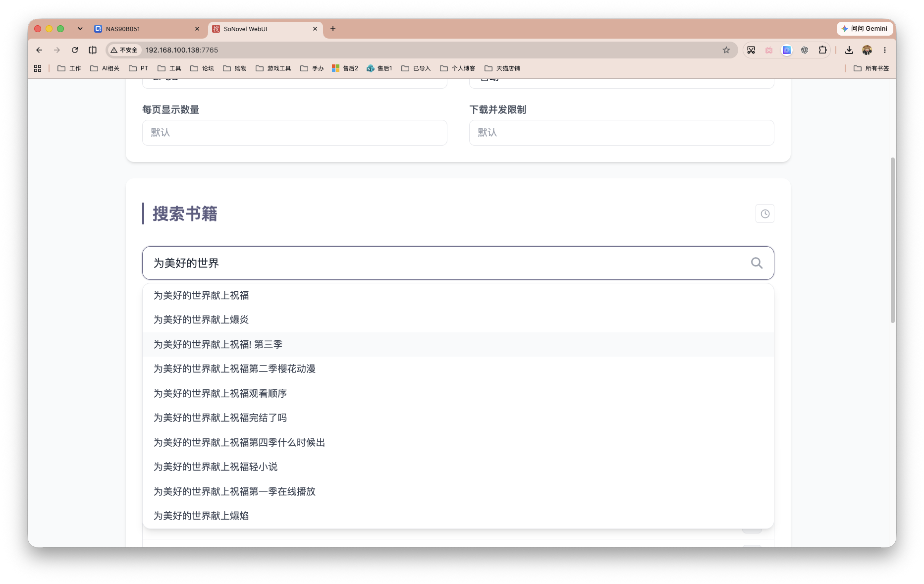Click the 不安全 site security indicator

124,50
